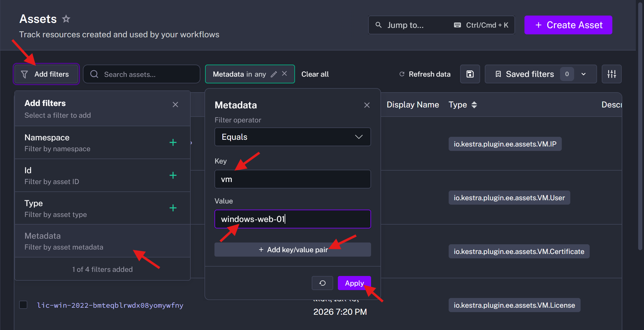644x330 pixels.
Task: Remove the Metadata filter chip
Action: pyautogui.click(x=284, y=74)
